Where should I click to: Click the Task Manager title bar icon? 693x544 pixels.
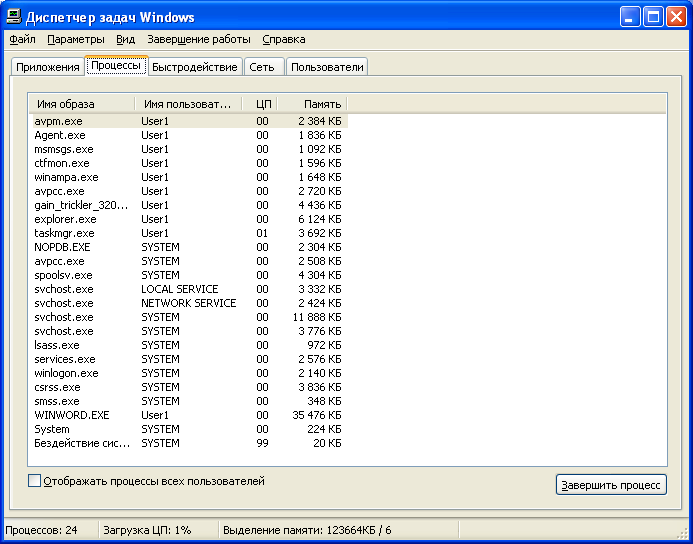pos(14,17)
